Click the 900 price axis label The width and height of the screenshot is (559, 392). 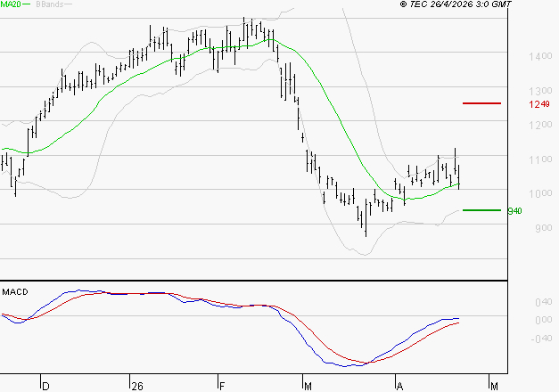coord(544,228)
